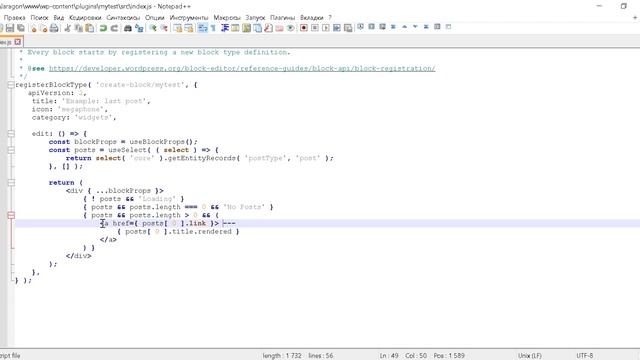Toggle synchronized horizontal scrolling
The height and width of the screenshot is (360, 640).
tap(189, 28)
